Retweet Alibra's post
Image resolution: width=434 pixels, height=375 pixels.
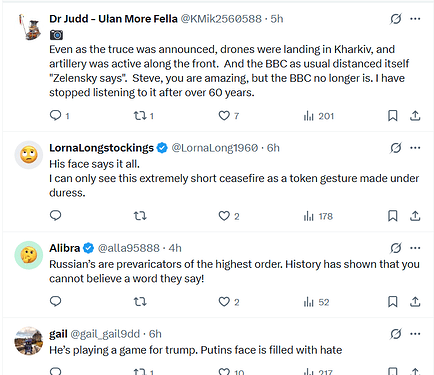[140, 302]
